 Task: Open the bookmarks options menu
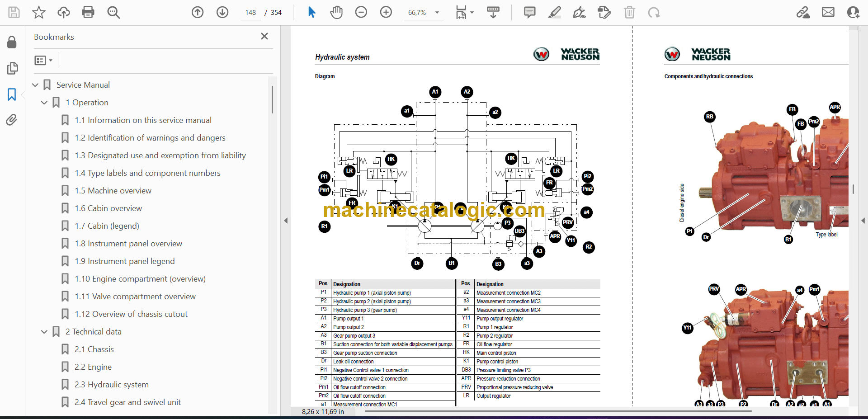click(43, 60)
